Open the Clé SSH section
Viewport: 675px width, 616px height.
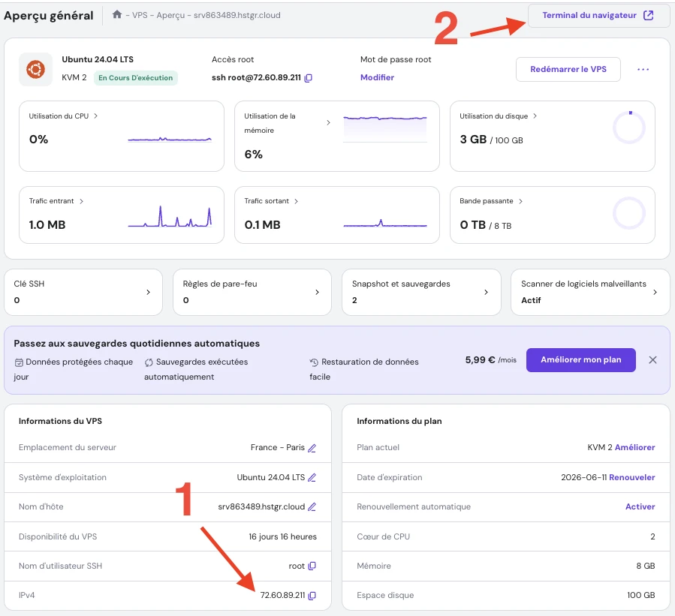(83, 293)
